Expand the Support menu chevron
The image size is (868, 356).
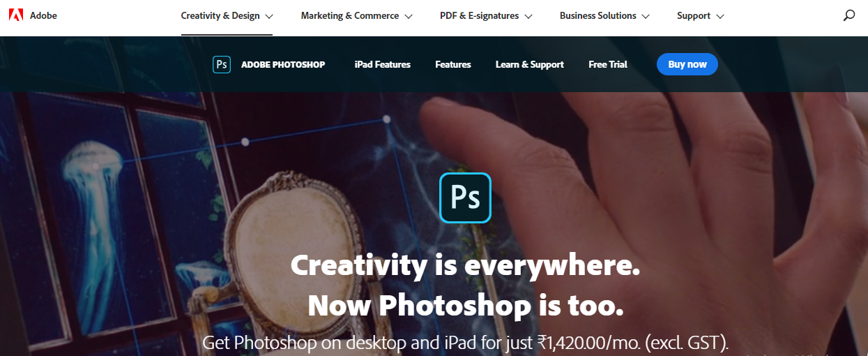(720, 16)
